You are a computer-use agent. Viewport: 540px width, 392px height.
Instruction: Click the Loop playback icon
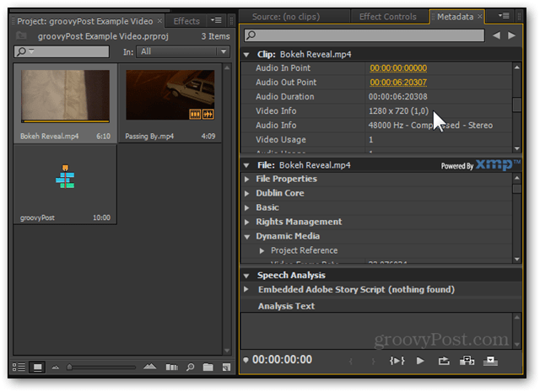pyautogui.click(x=444, y=361)
